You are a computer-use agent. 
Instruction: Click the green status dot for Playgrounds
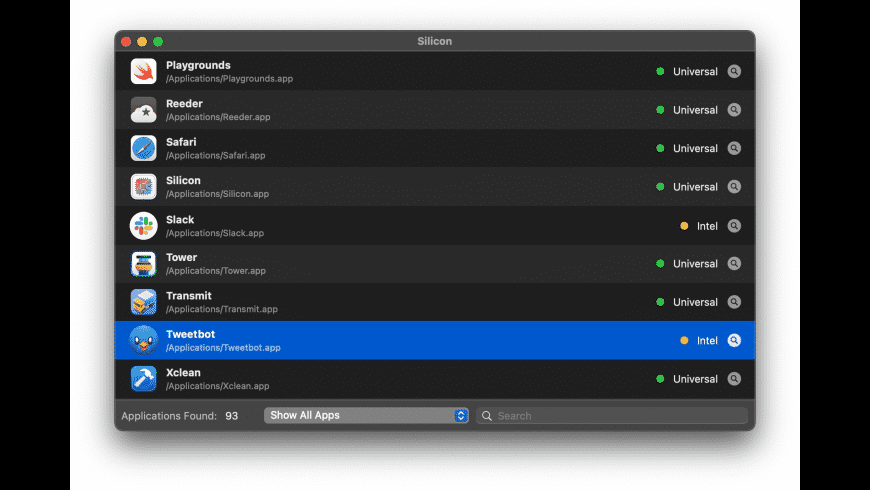coord(660,71)
